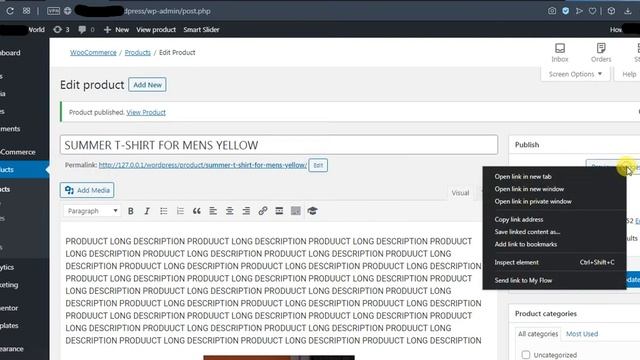Insert or edit link icon

(263, 211)
